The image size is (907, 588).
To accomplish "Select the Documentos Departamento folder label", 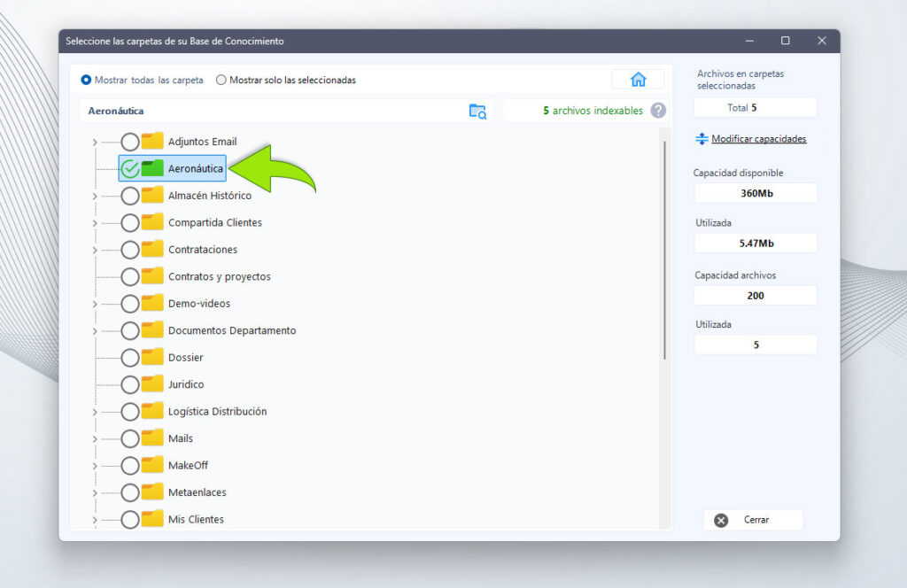I will click(x=232, y=330).
